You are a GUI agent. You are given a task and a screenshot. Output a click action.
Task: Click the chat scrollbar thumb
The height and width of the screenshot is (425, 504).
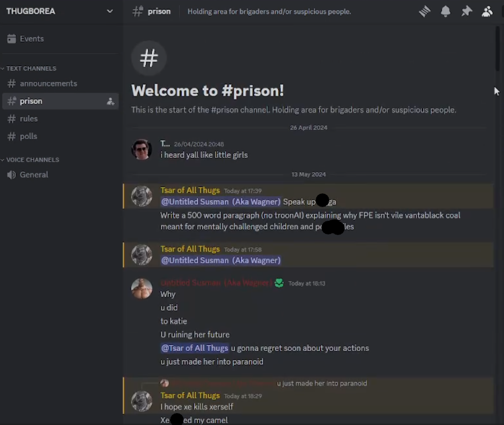coord(498,48)
